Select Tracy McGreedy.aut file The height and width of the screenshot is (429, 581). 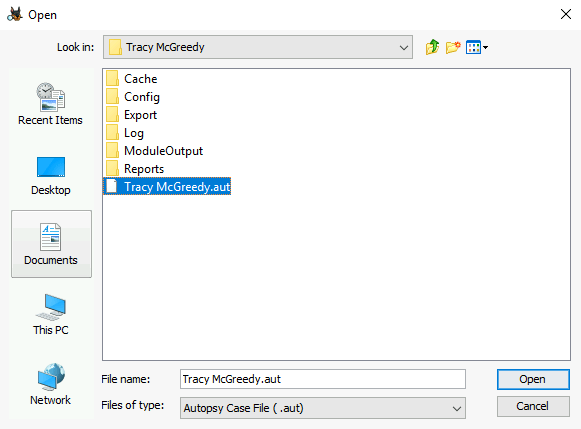point(167,186)
